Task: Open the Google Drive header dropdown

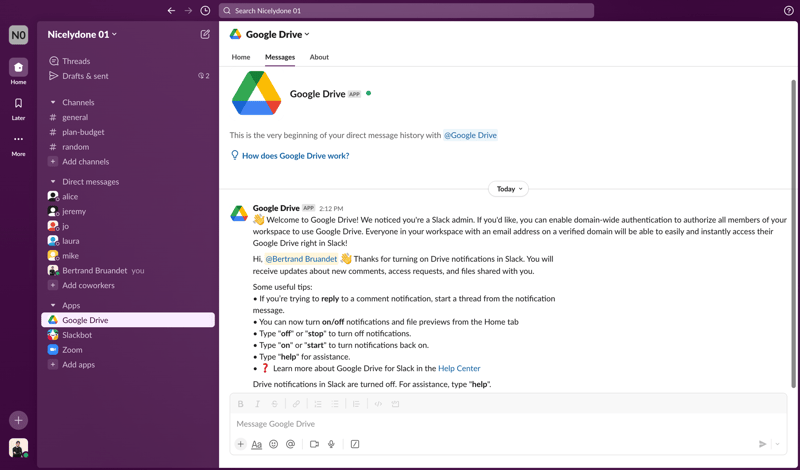Action: 278,34
